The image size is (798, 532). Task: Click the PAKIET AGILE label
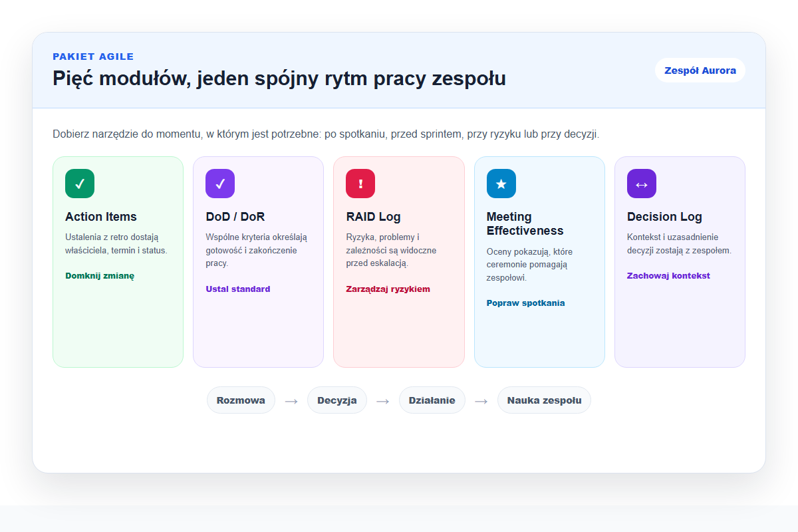click(93, 57)
